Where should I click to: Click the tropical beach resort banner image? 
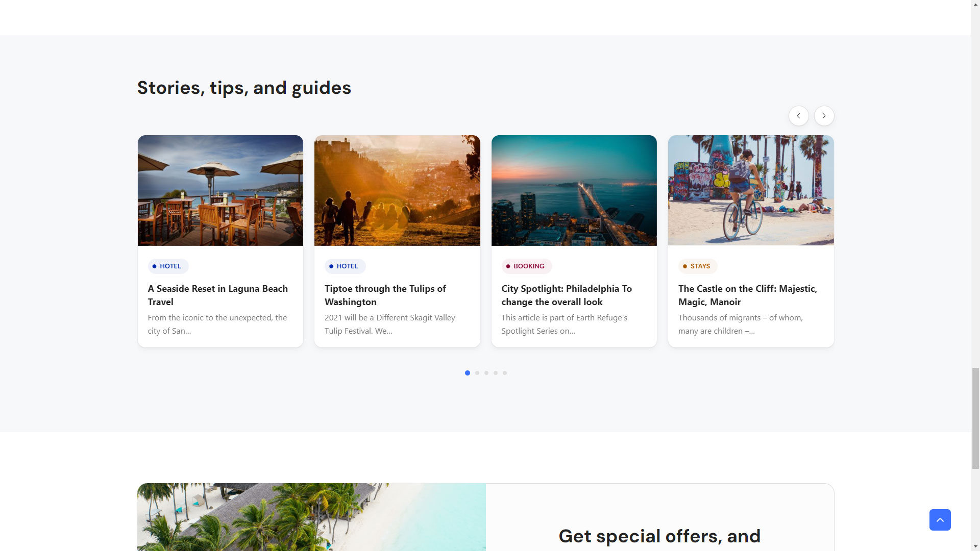point(311,517)
